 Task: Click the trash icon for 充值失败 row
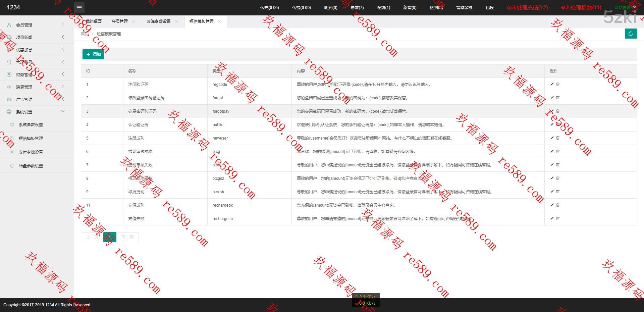[x=558, y=218]
